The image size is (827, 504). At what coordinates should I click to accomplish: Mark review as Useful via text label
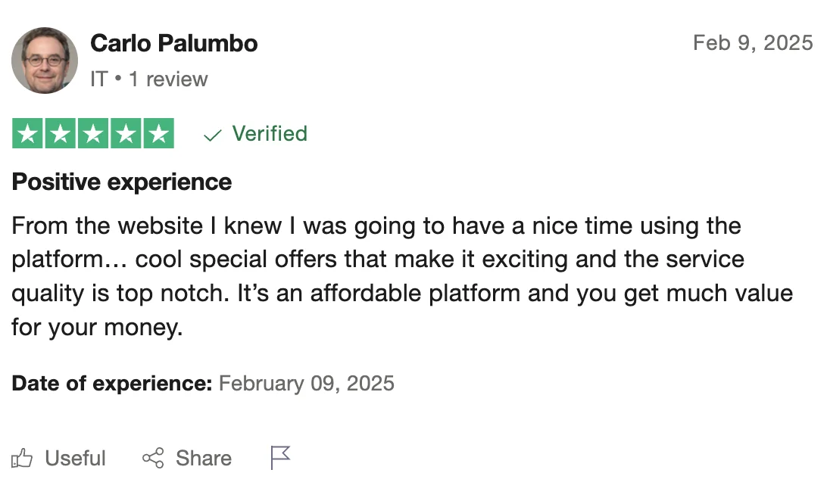tap(76, 458)
